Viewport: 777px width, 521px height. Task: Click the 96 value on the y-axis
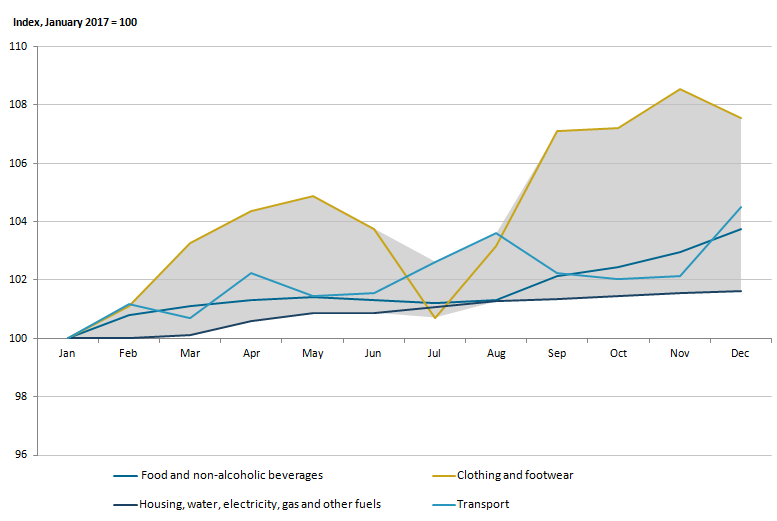pos(21,455)
